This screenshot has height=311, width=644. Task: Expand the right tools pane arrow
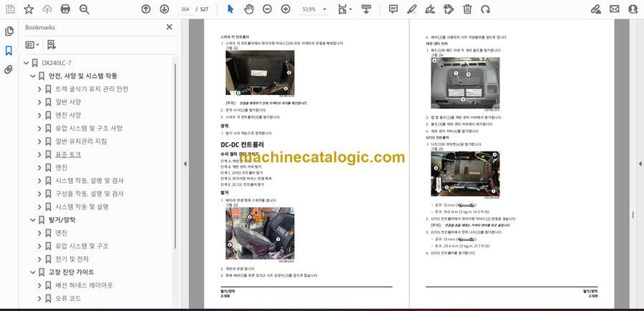(640, 163)
